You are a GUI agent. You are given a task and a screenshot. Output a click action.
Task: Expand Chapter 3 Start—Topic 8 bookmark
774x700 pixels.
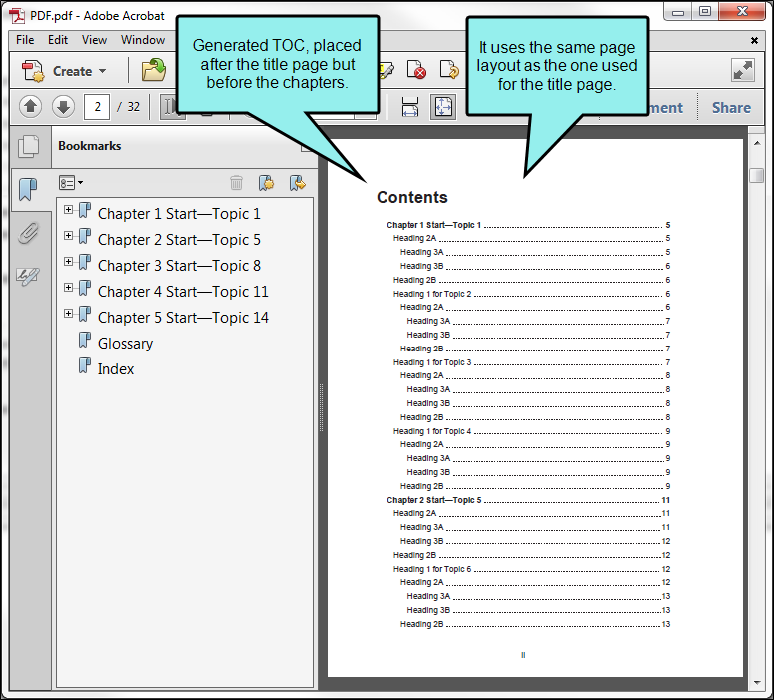pyautogui.click(x=69, y=262)
